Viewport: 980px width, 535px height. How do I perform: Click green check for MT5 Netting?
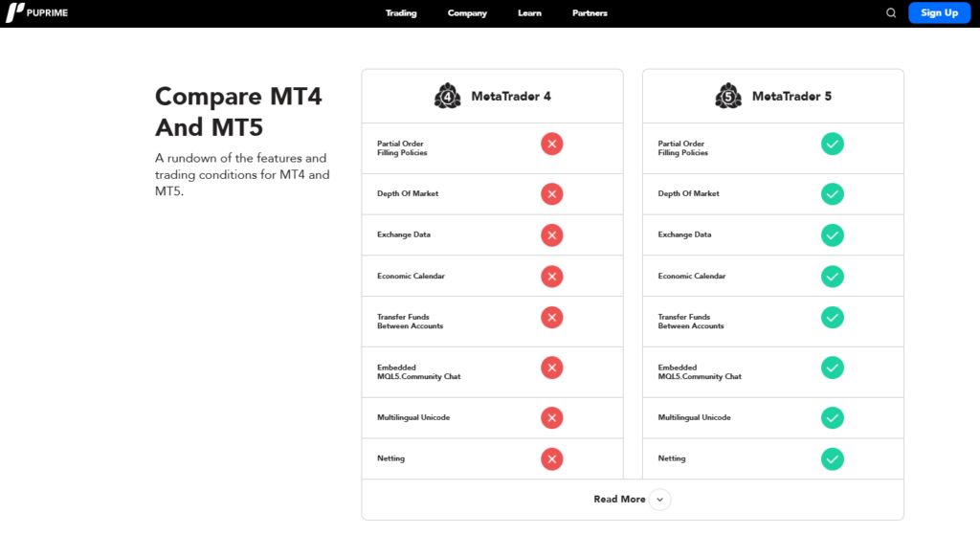tap(833, 459)
